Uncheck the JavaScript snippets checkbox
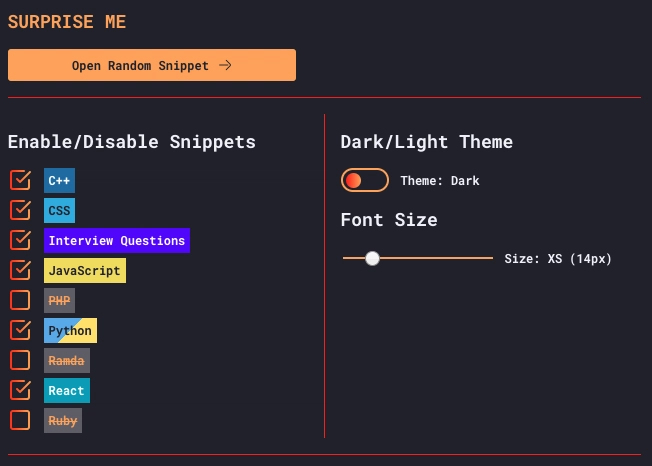 pos(20,270)
